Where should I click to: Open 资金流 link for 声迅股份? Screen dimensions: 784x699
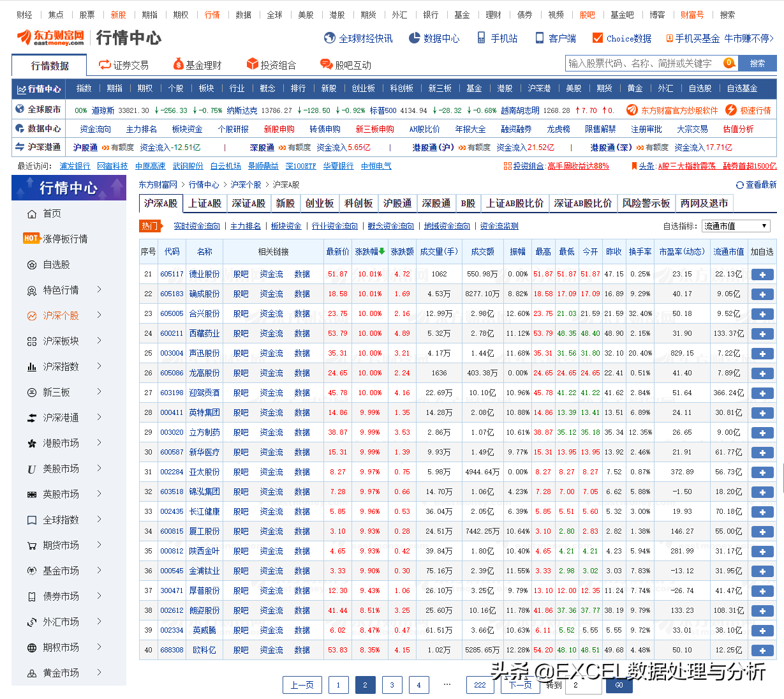click(271, 354)
